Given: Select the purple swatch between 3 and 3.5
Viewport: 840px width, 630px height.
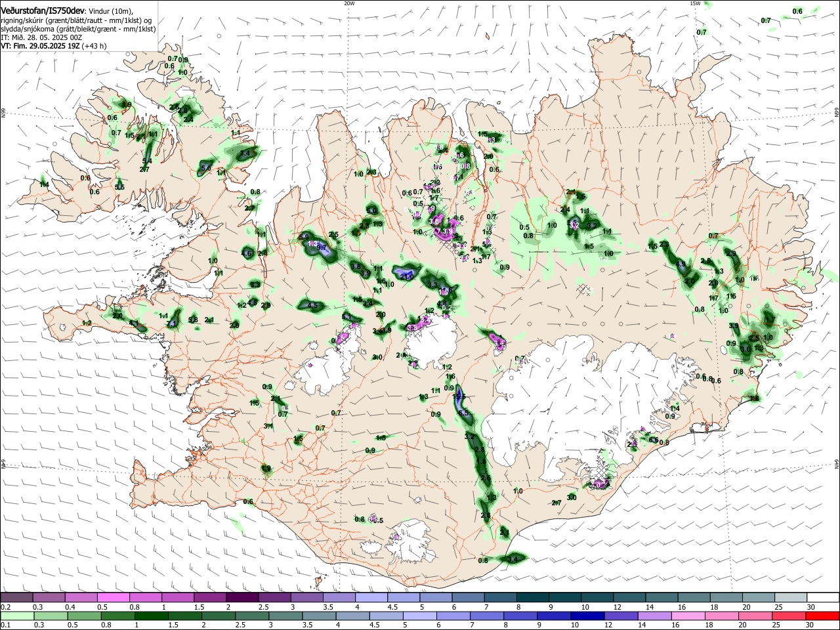Looking at the screenshot, I should pyautogui.click(x=307, y=598).
